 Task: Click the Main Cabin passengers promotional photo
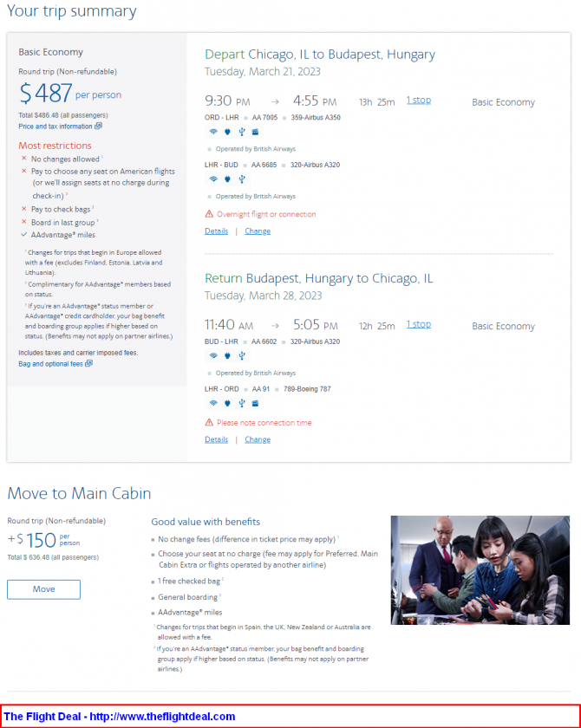[x=480, y=570]
